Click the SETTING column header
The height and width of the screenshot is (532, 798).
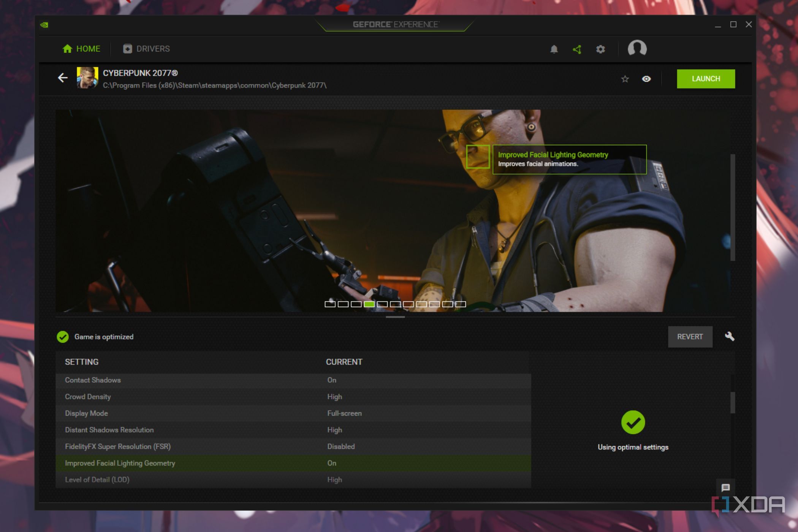click(82, 362)
